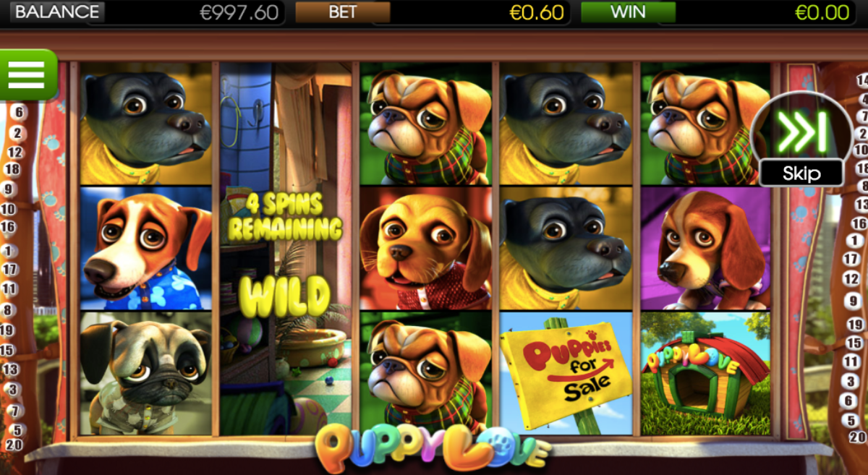Select the pug in camouflage symbol
This screenshot has width=868, height=475.
[x=146, y=373]
